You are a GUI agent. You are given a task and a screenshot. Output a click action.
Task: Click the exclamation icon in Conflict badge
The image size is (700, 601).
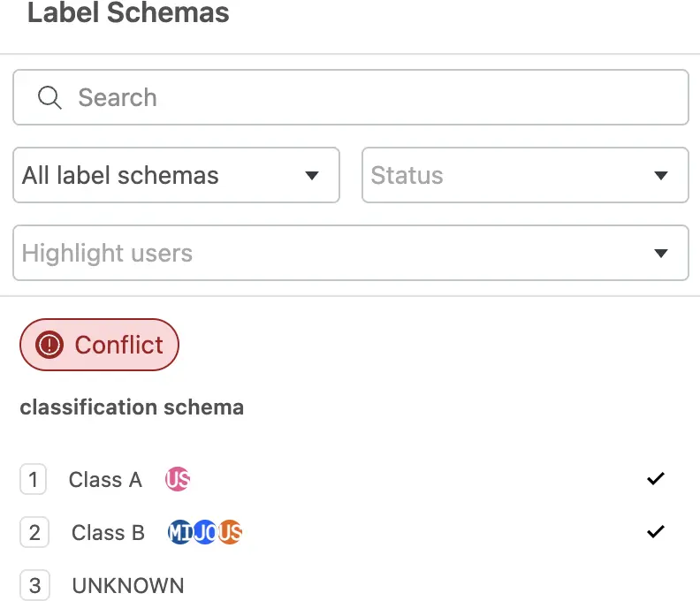click(49, 345)
